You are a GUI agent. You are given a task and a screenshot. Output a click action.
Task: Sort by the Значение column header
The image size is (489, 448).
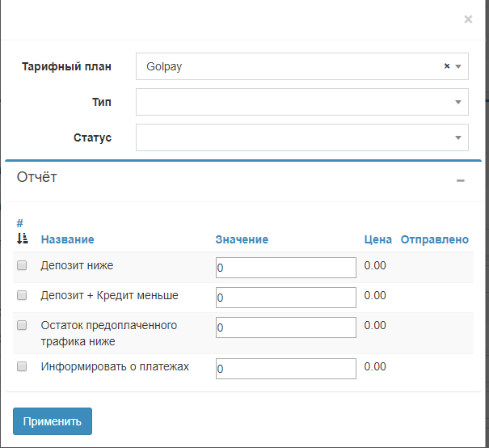pyautogui.click(x=242, y=239)
